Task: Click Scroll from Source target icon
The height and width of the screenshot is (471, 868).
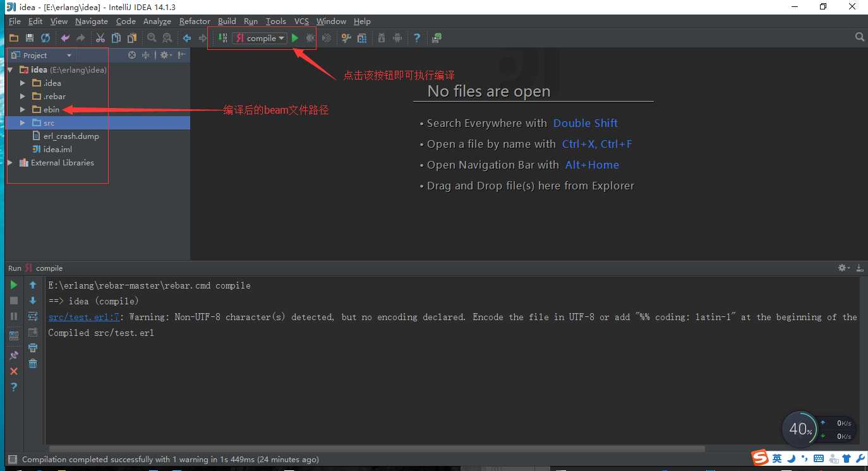Action: click(x=132, y=55)
